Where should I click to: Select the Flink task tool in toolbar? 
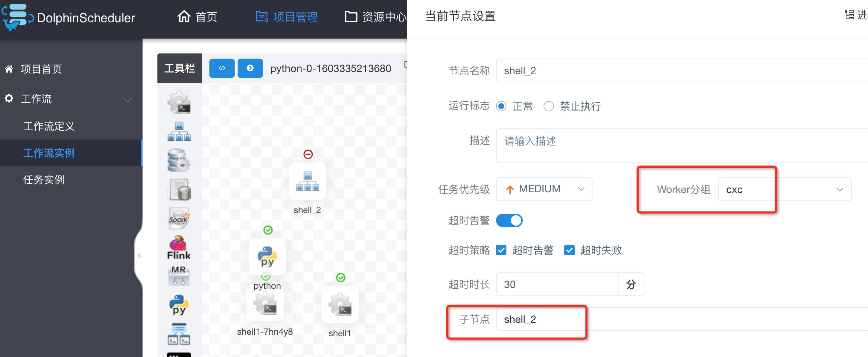179,248
